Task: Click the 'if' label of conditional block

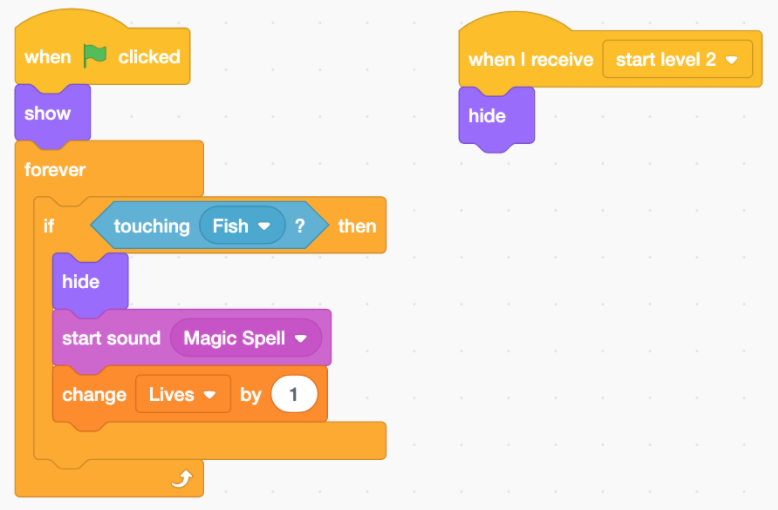Action: [48, 226]
